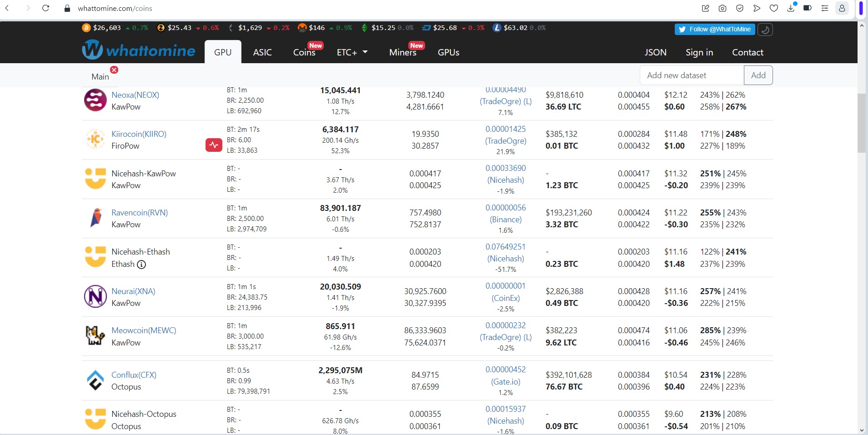Click the Neoxa coin logo
Viewport: 868px width, 435px height.
[x=95, y=100]
